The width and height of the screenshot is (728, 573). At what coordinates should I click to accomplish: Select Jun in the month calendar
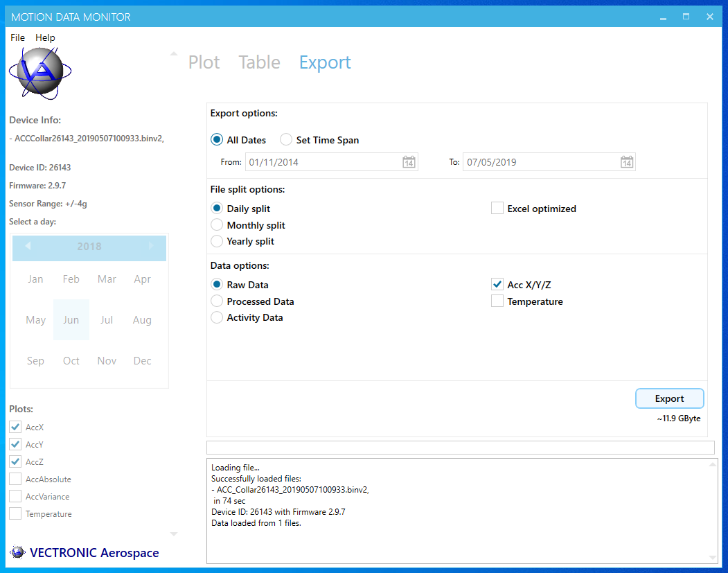click(x=71, y=320)
